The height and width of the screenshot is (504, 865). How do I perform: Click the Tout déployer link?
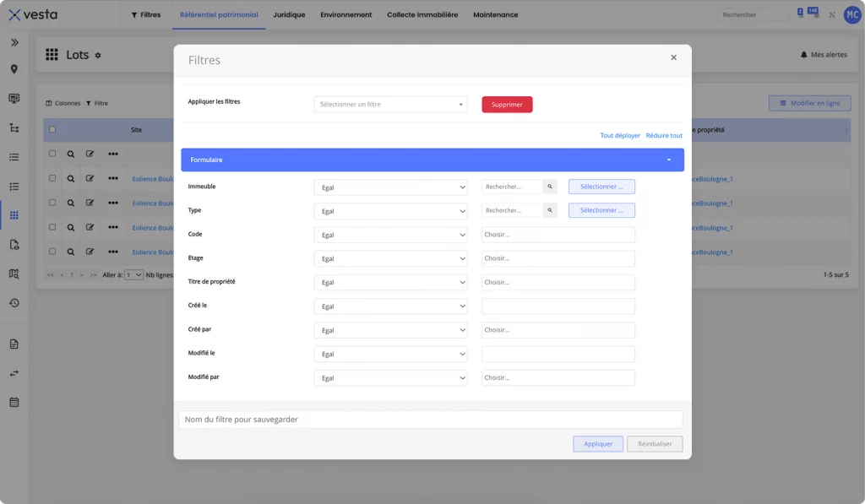tap(620, 135)
